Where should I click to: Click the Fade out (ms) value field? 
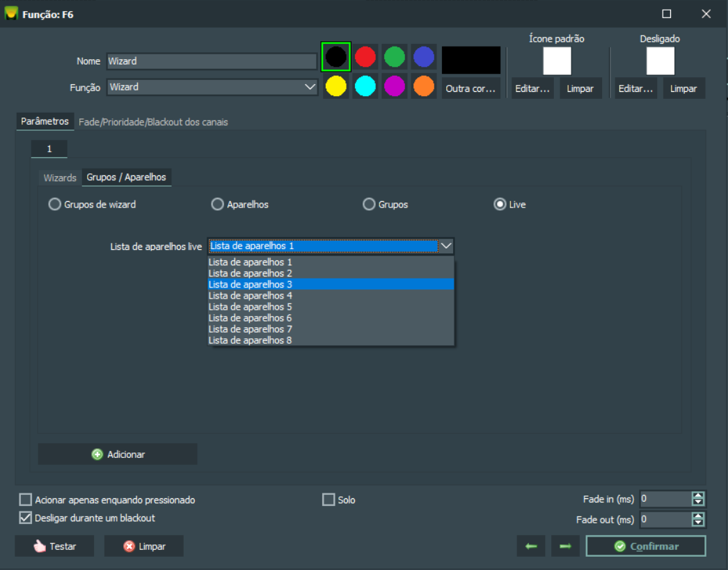tap(665, 519)
